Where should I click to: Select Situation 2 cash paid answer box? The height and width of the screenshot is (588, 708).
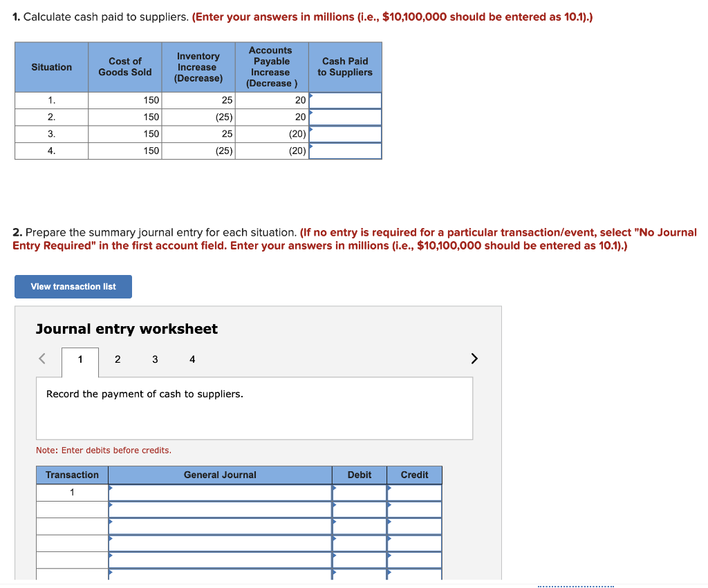tap(345, 117)
